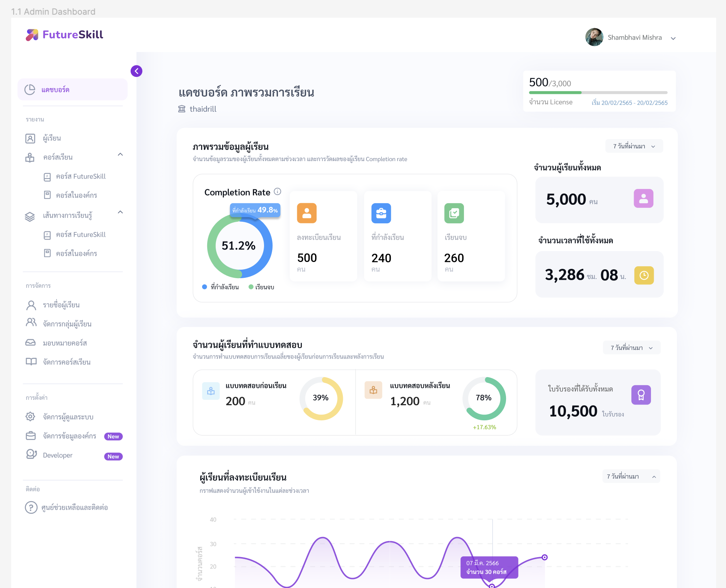Click the เริ่ม 20/02/2565 - 20/02/2565 date range
This screenshot has width=726, height=588.
coord(629,103)
